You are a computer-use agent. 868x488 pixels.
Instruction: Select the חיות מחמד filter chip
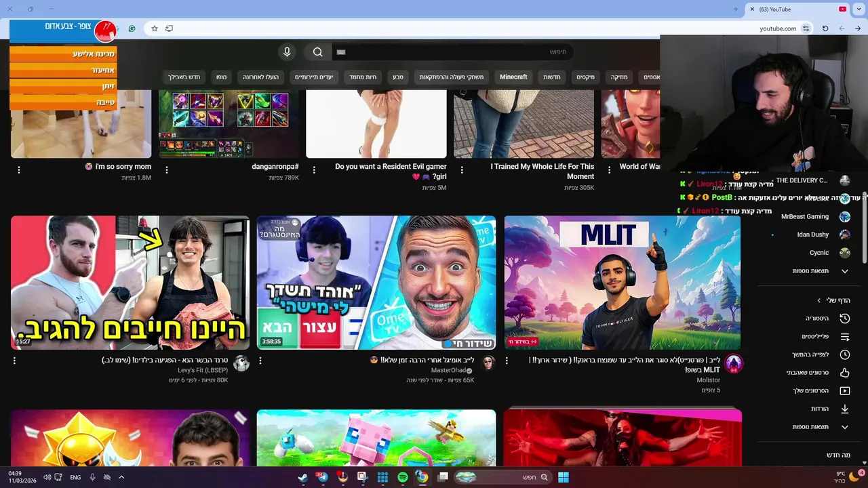click(363, 77)
